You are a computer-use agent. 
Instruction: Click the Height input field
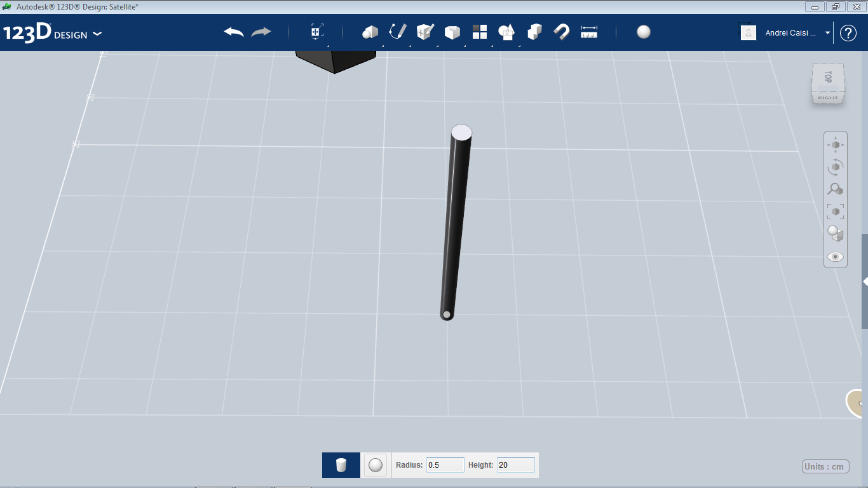point(516,465)
